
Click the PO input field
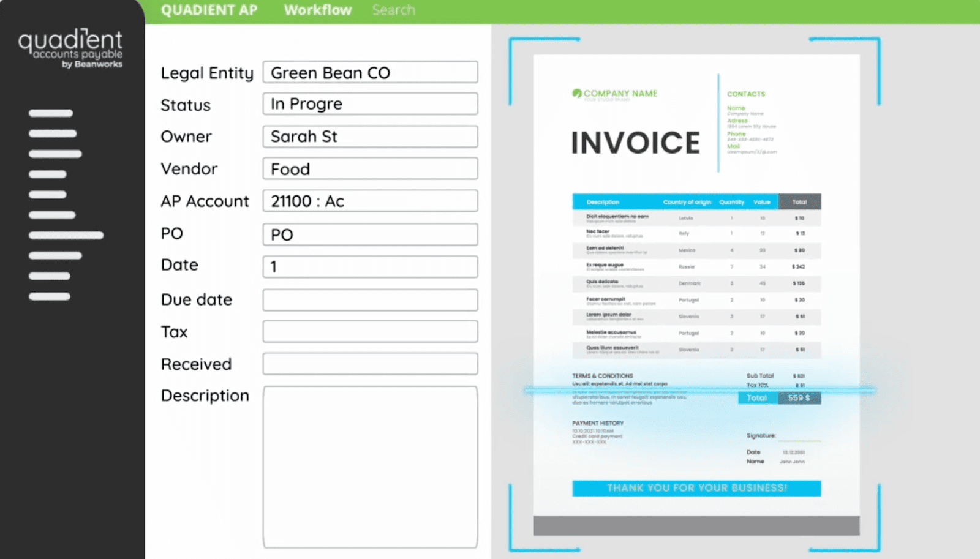point(370,234)
